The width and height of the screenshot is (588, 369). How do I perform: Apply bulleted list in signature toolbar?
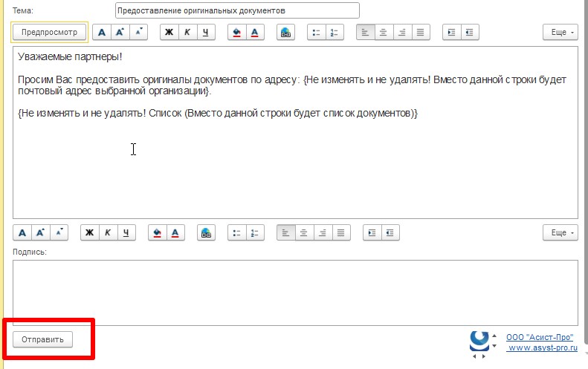tap(236, 232)
